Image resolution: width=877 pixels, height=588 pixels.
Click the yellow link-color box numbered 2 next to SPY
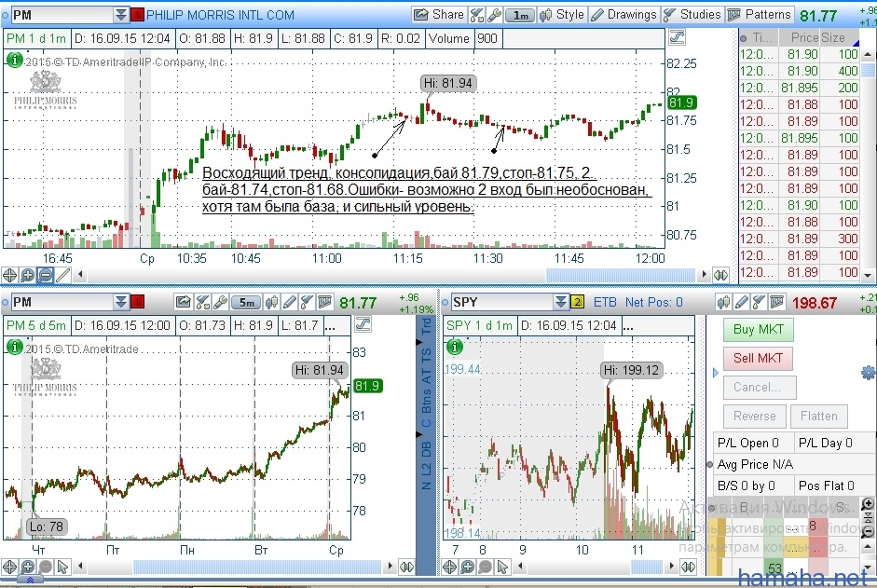coord(577,302)
